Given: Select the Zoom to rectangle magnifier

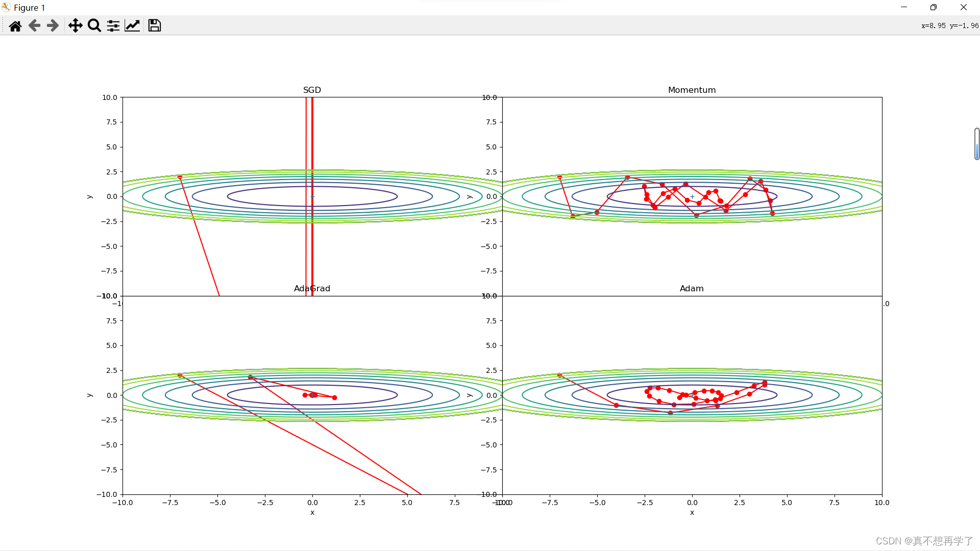Looking at the screenshot, I should tap(94, 26).
